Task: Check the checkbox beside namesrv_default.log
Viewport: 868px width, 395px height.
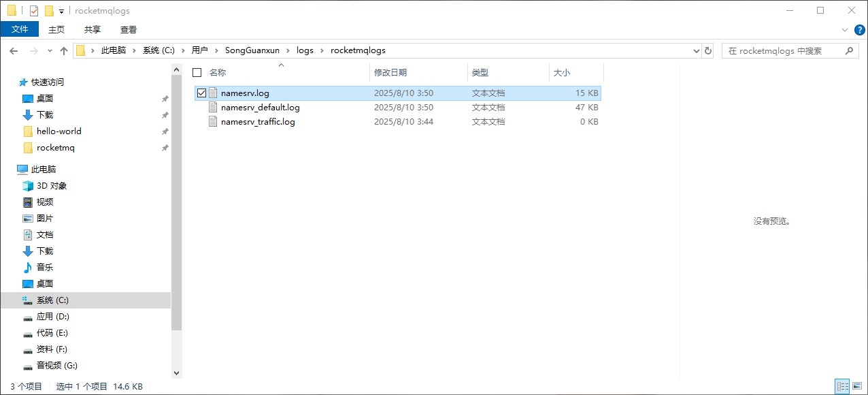Action: (x=201, y=107)
